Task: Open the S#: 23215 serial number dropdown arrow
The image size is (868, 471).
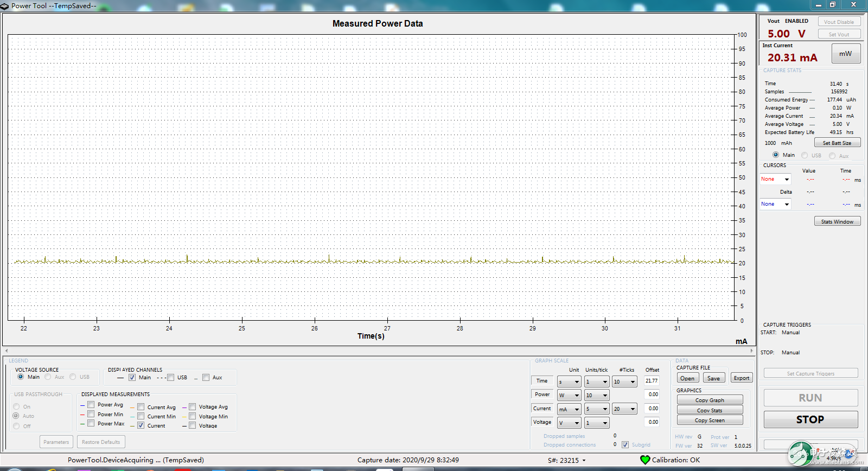Action: coord(584,461)
